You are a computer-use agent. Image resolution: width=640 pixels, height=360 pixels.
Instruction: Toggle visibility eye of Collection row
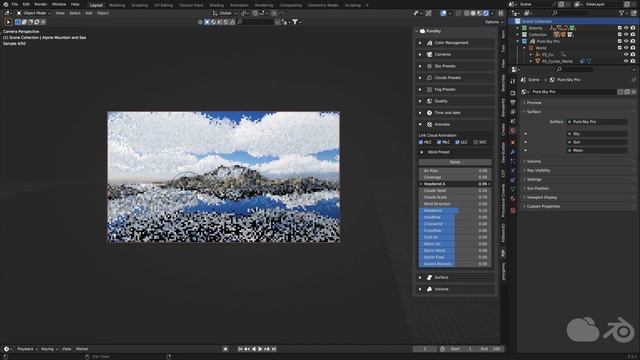[x=626, y=35]
